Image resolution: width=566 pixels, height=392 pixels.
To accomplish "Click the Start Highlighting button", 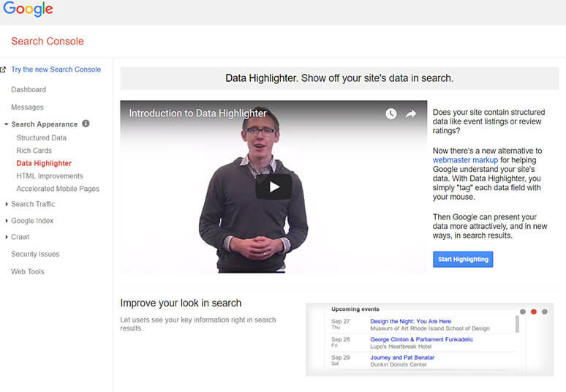I will (x=463, y=259).
